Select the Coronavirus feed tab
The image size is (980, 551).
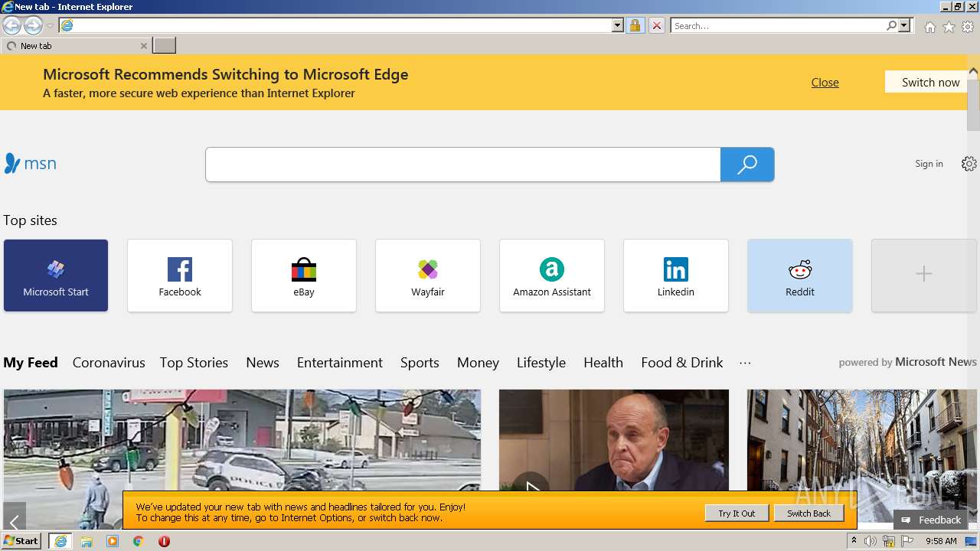coord(109,363)
